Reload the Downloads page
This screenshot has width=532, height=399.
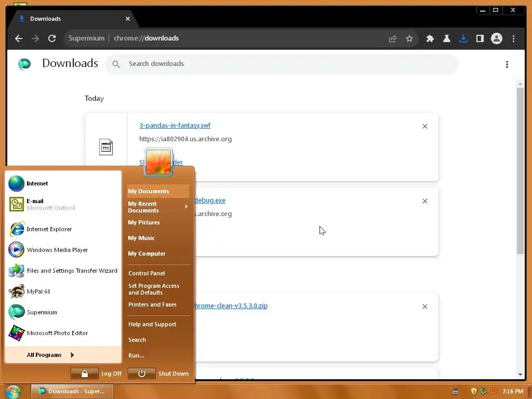tap(52, 38)
